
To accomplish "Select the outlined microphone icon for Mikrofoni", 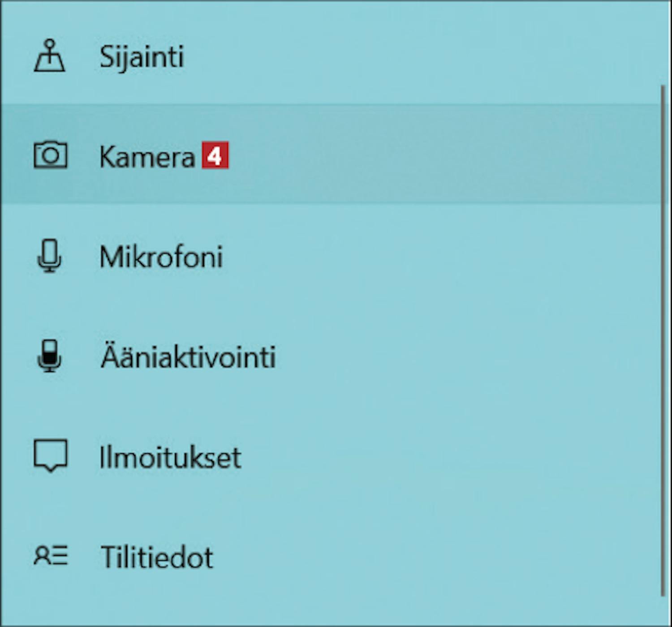I will point(49,256).
